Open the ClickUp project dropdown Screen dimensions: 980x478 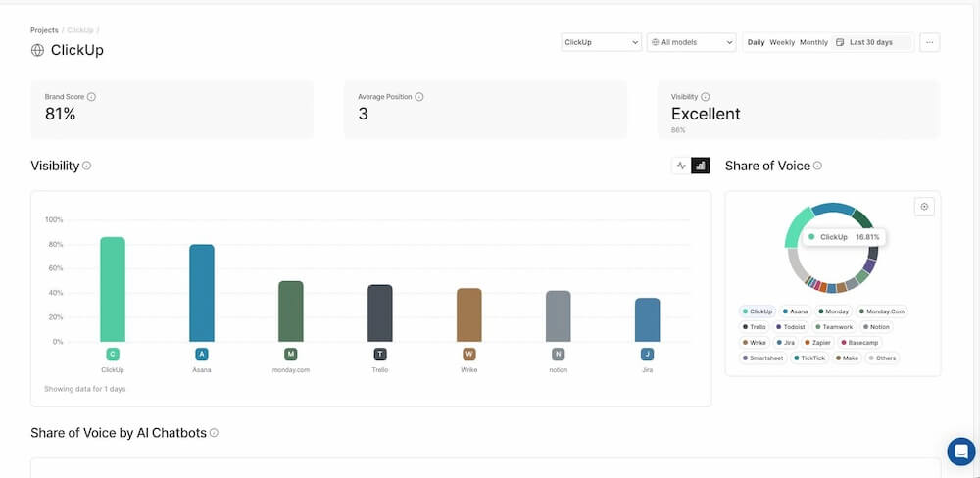click(602, 42)
